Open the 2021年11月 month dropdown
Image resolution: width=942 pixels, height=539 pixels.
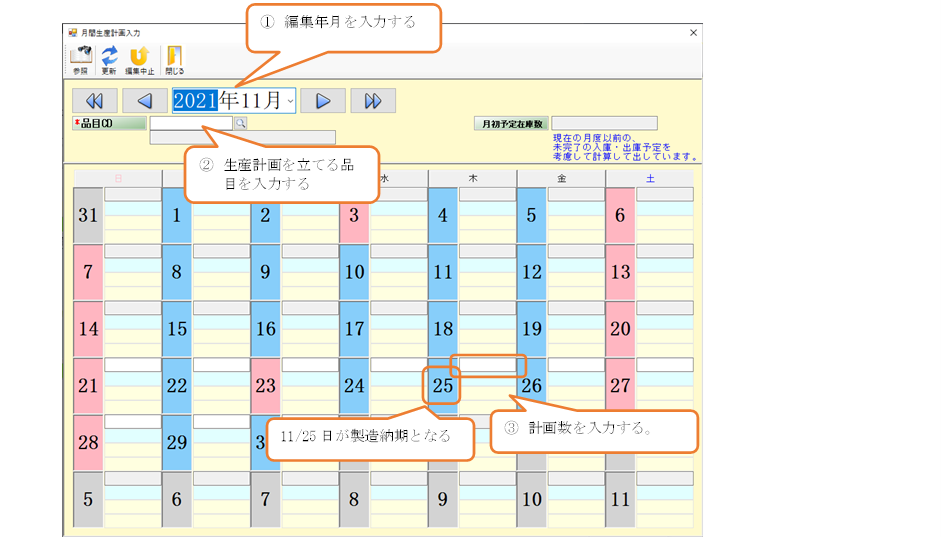(x=289, y=101)
